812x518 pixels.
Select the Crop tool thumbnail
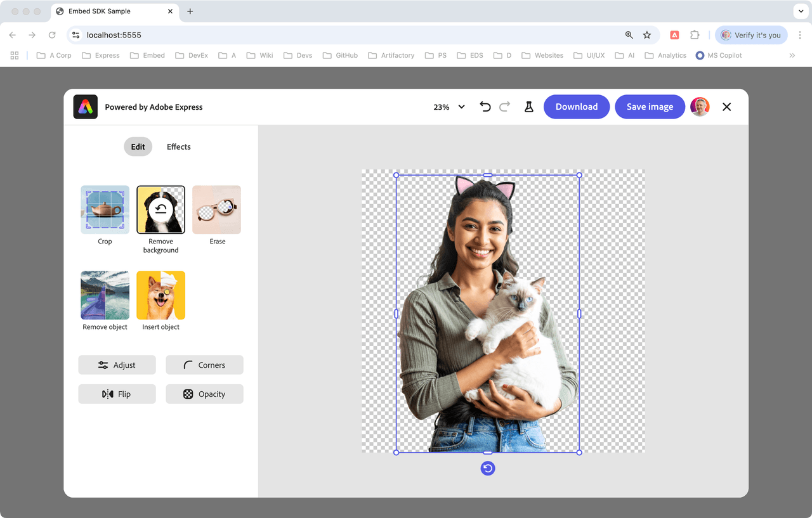coord(105,210)
